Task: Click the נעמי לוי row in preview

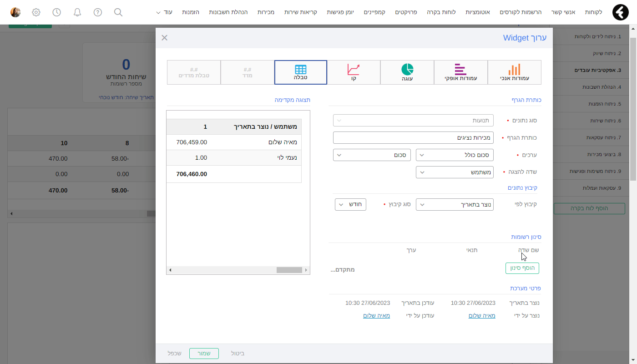Action: click(234, 158)
